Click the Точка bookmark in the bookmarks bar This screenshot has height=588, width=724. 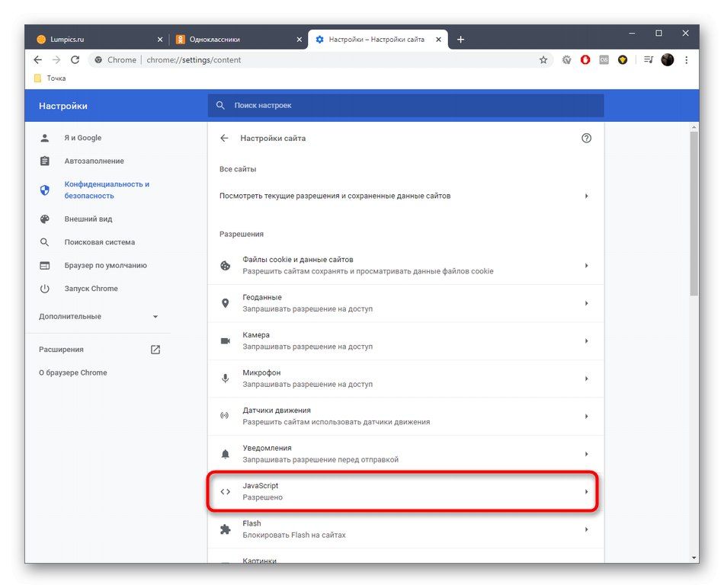point(50,78)
